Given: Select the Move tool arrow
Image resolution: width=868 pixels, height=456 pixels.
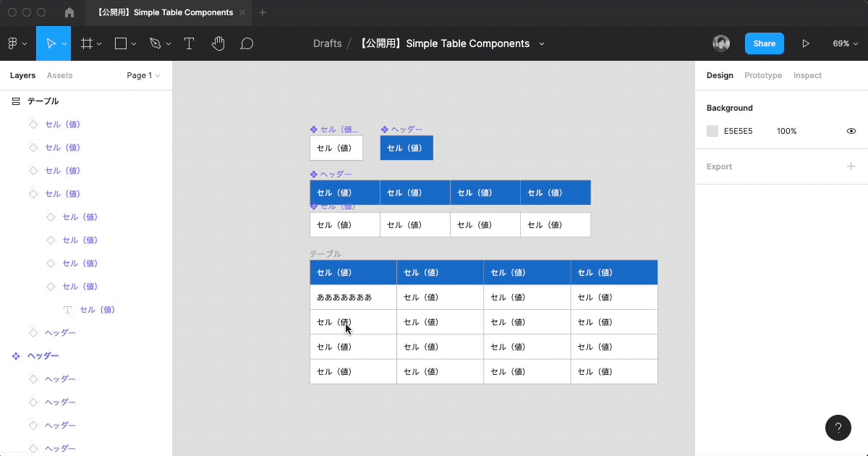Looking at the screenshot, I should 51,43.
